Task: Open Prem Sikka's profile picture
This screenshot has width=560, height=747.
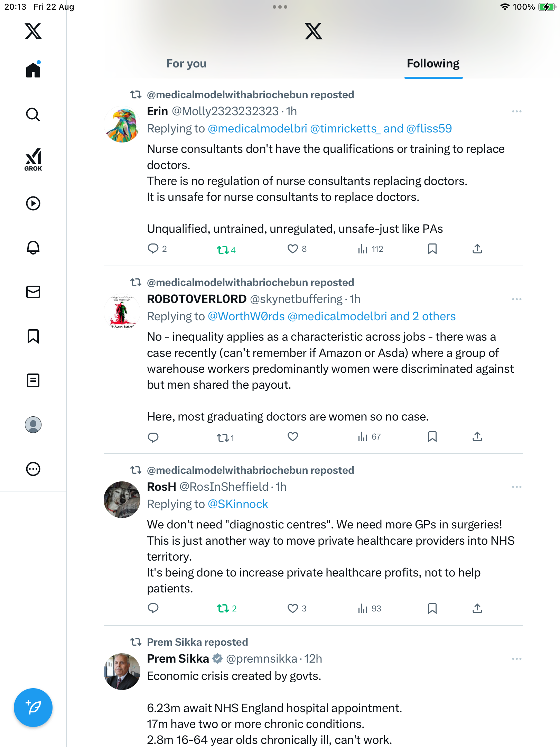Action: (122, 671)
